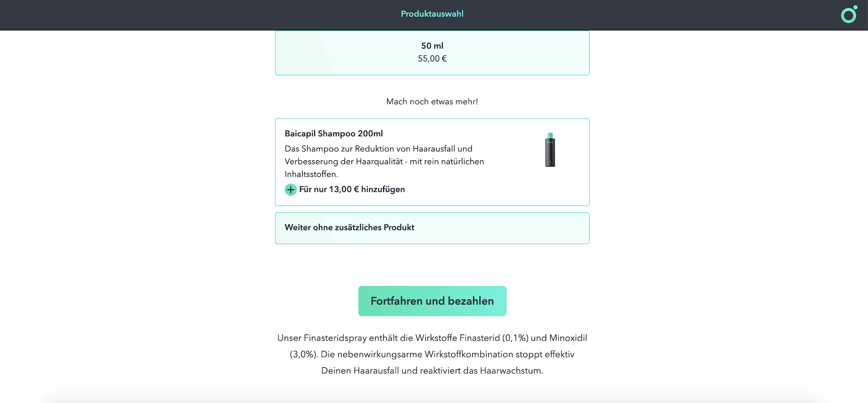
Task: Click the "Produktauswahl" header title
Action: click(432, 14)
